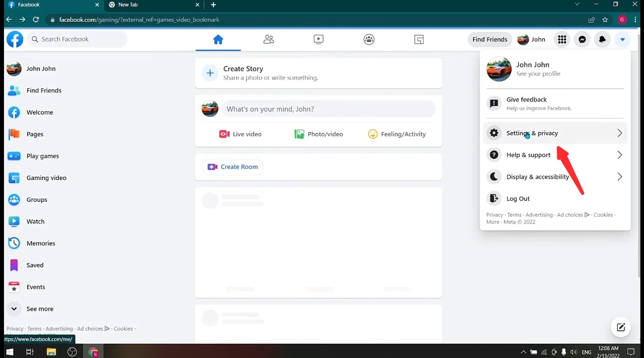Click the Search Facebook field
644x358 pixels.
point(77,39)
